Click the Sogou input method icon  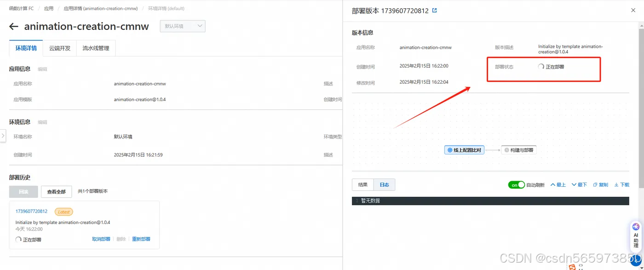572,266
